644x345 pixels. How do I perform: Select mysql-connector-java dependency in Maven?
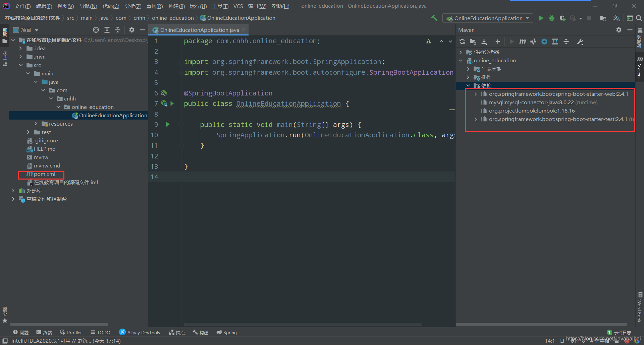coord(539,102)
